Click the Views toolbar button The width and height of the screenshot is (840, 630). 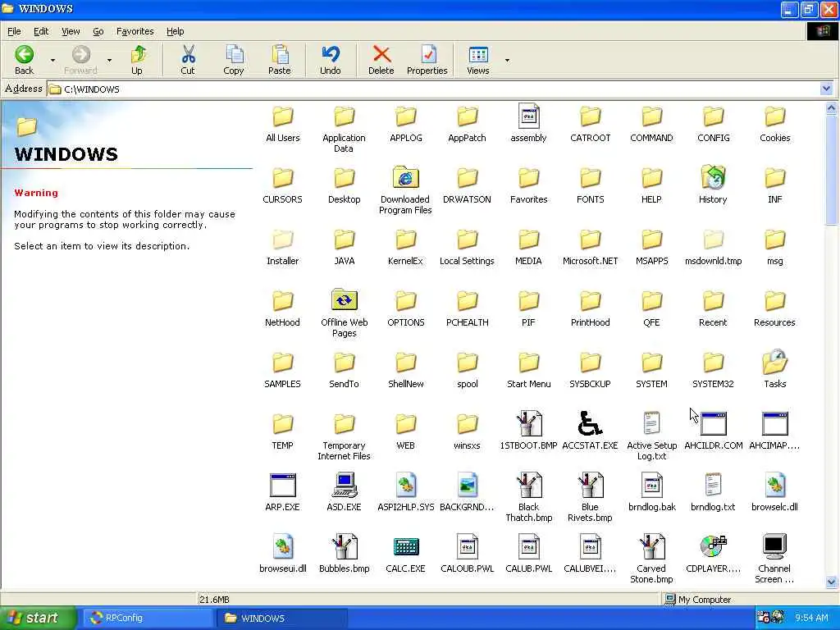pos(478,59)
